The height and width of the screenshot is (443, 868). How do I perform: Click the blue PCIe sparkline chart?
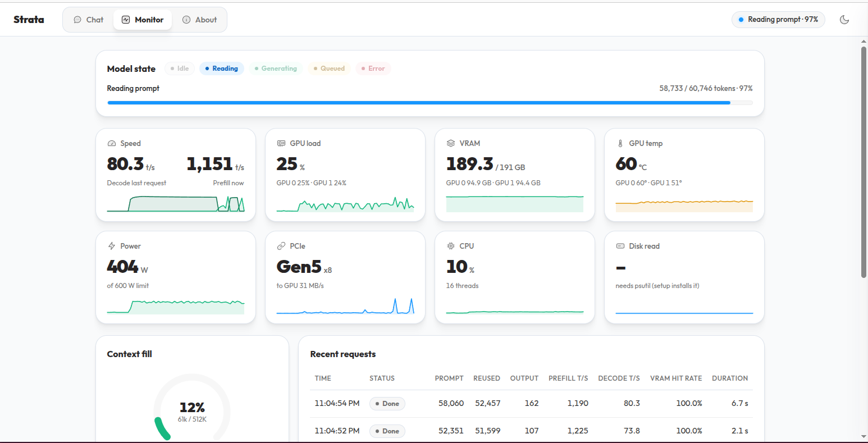345,306
